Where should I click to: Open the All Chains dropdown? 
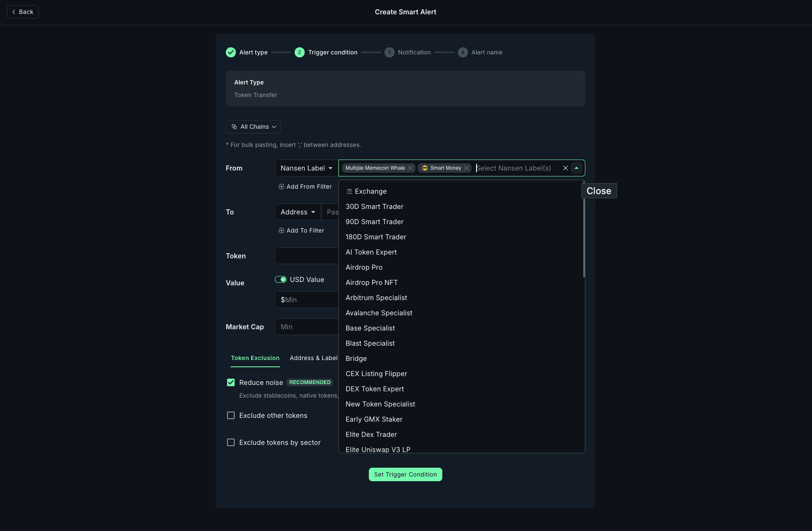(253, 127)
